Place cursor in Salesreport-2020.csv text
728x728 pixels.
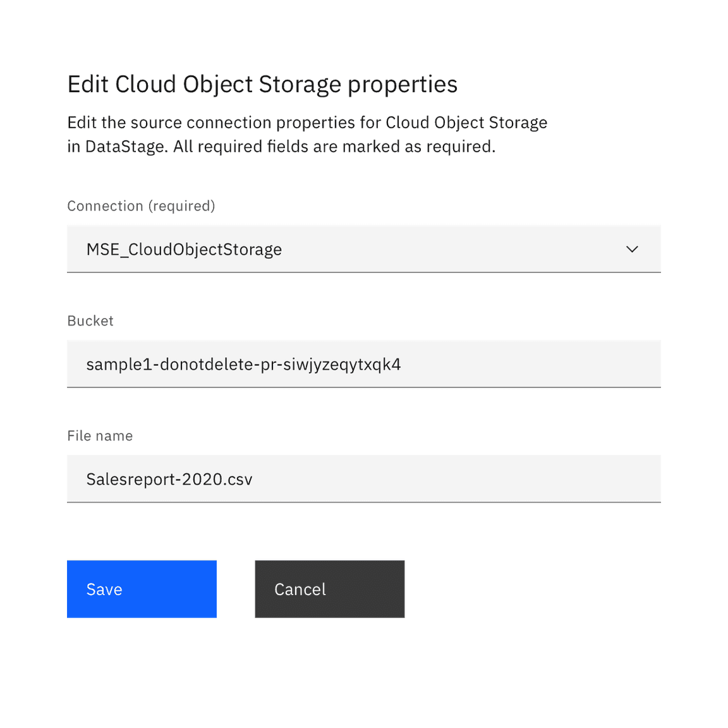pyautogui.click(x=169, y=480)
